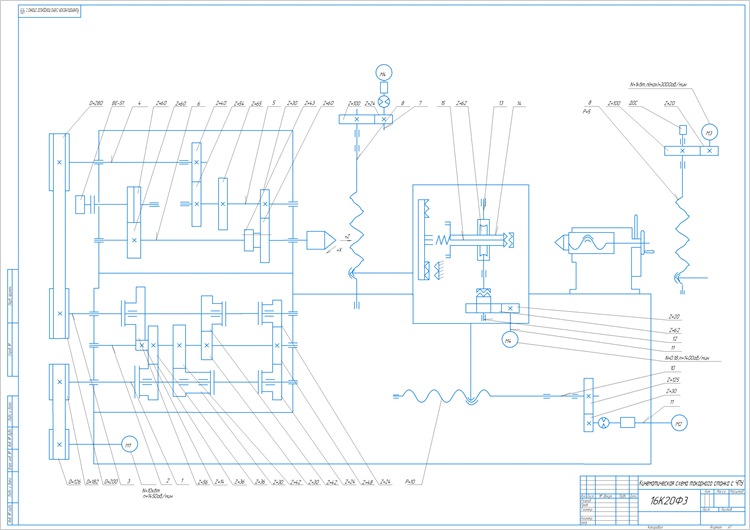The height and width of the screenshot is (530, 750).
Task: Click position number '3' callout at bottom
Action: pos(129,482)
